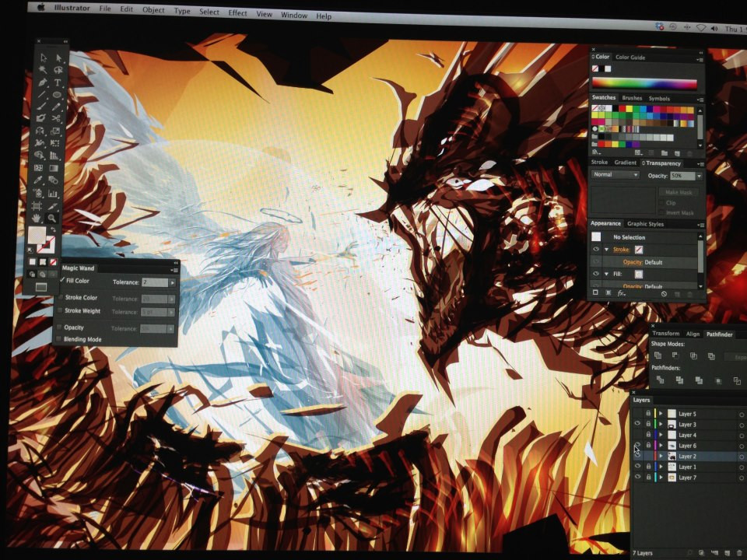Uncheck Fill Color in Magic Wand panel
The width and height of the screenshot is (747, 560).
tap(62, 280)
